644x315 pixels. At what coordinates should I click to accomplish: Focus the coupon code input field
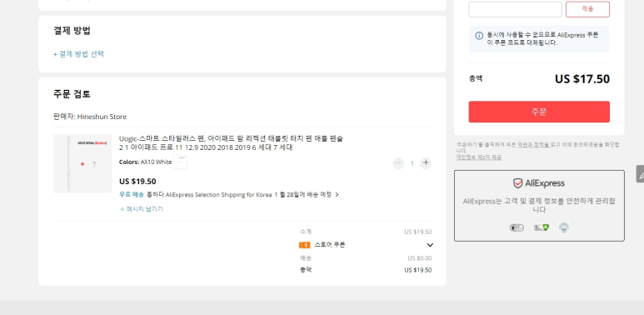tap(515, 9)
